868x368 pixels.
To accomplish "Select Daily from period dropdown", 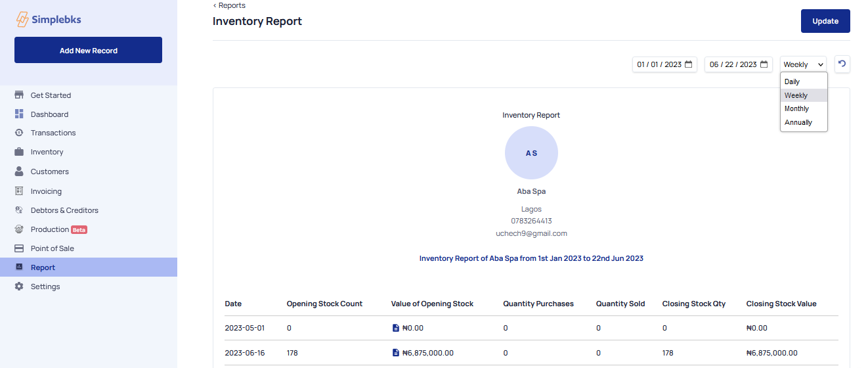I will 792,82.
